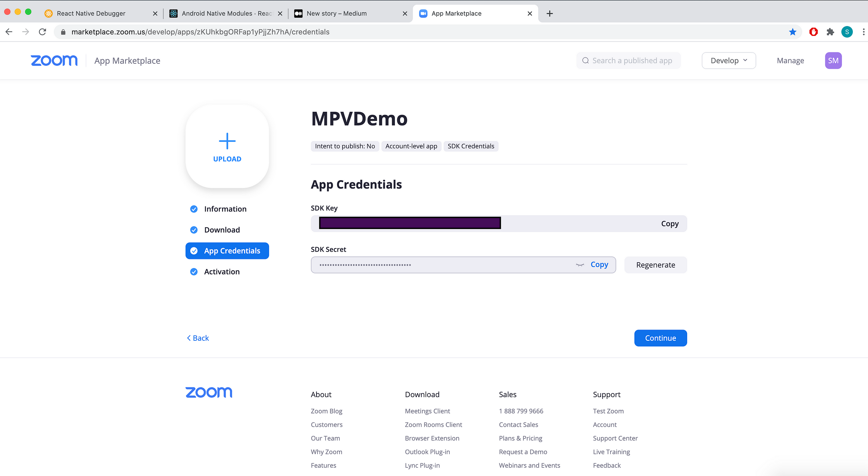Click the lock icon in address bar

coord(63,32)
